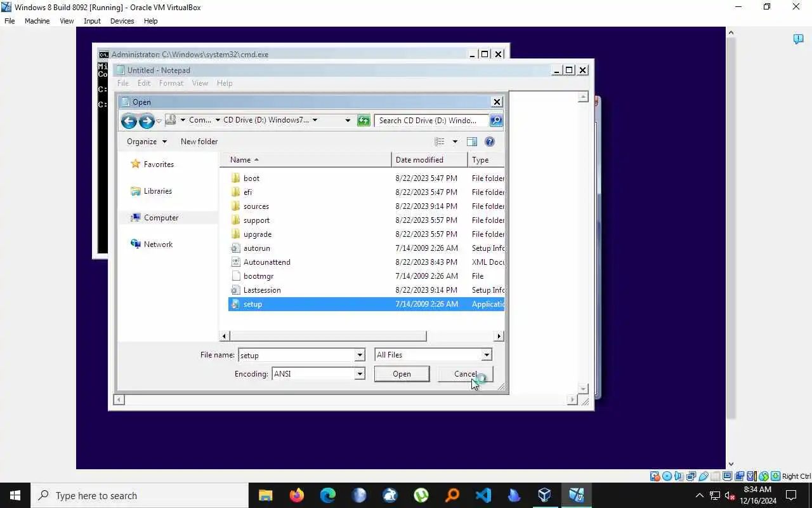Expand the address bar history dropdown

[348, 120]
